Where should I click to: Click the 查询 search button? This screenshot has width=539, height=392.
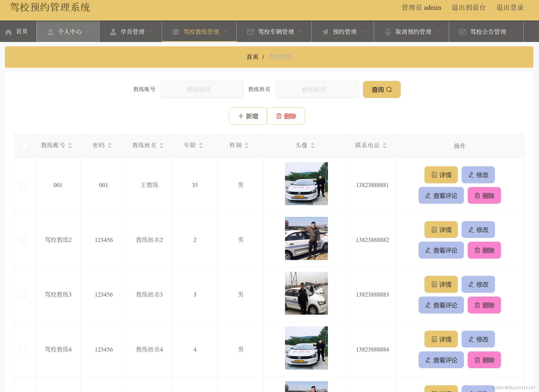382,90
